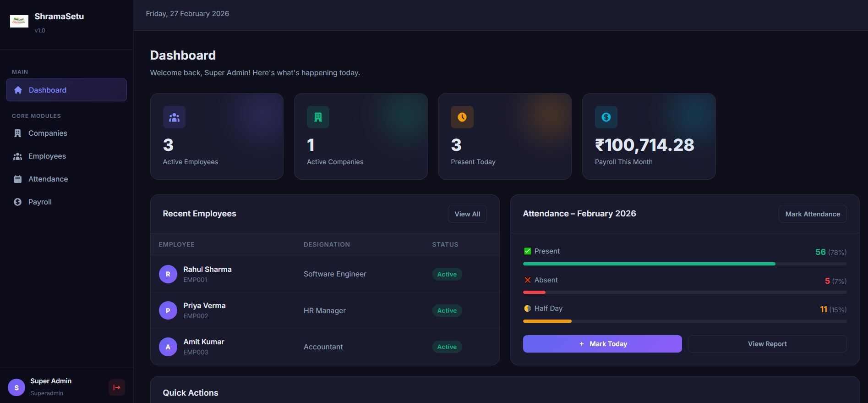Image resolution: width=868 pixels, height=403 pixels.
Task: Click the Active Companies building icon
Action: click(x=318, y=117)
